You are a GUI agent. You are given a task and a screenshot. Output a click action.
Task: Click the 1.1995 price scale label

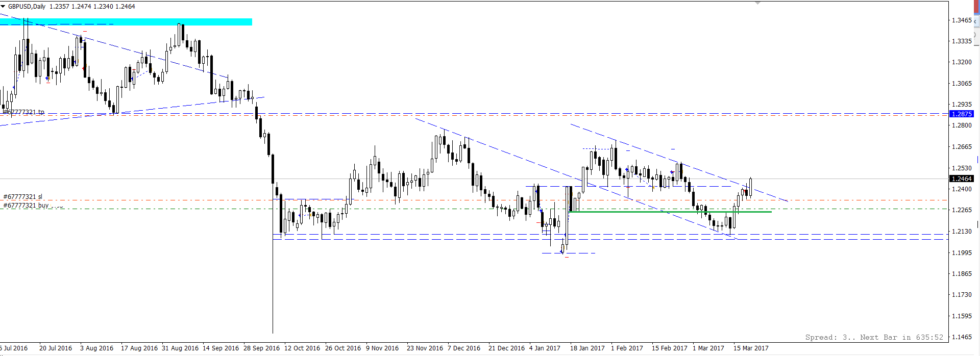[x=962, y=253]
